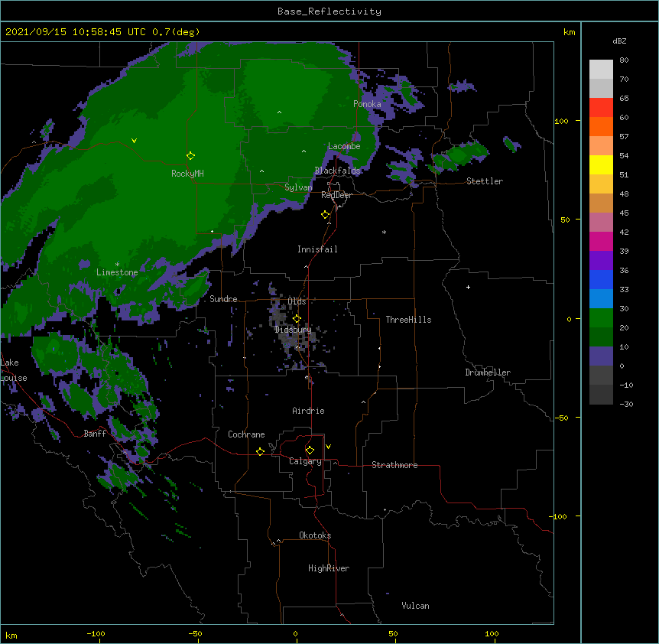Screen dimensions: 659x644
Task: Click the asterisk marker above Limestone label
Action: 117,265
